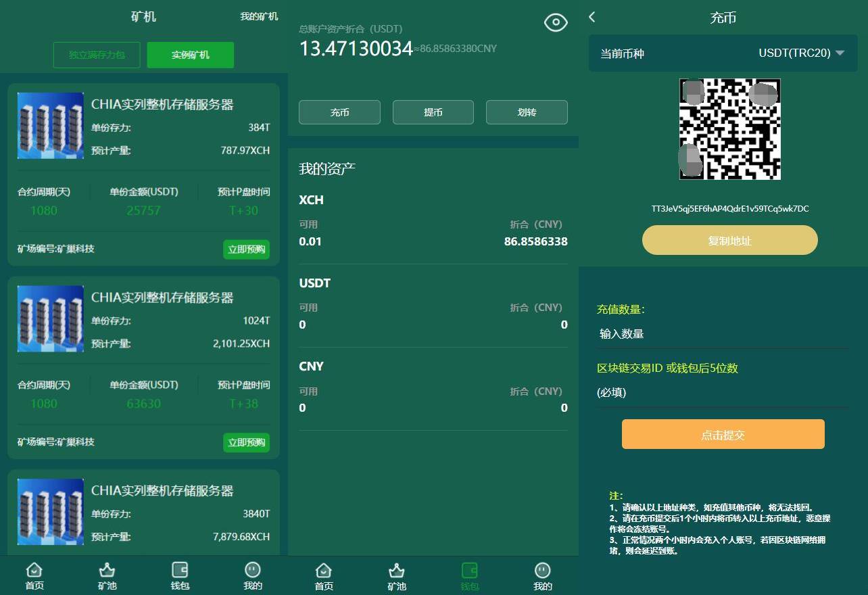
Task: Click the 输入数量 recharge amount field
Action: click(x=721, y=333)
